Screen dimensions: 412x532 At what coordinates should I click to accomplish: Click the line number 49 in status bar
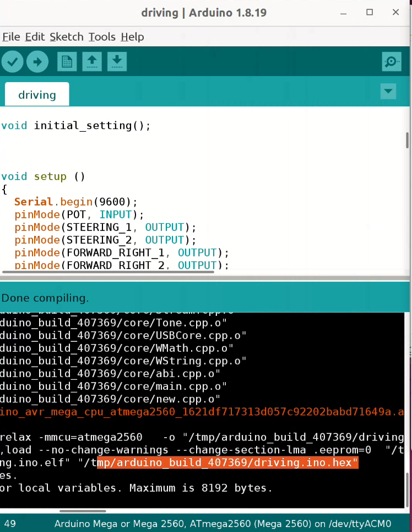pos(10,524)
